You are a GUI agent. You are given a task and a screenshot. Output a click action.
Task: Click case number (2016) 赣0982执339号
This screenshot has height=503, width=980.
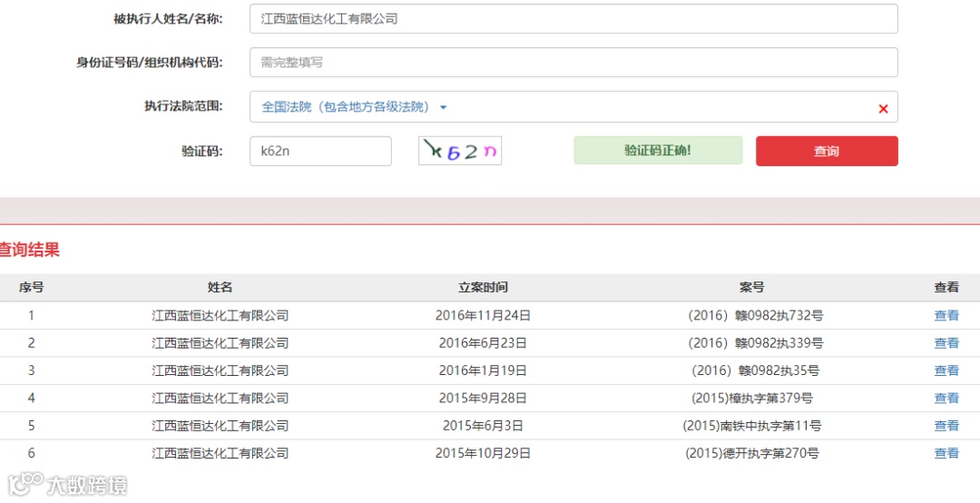coord(754,343)
